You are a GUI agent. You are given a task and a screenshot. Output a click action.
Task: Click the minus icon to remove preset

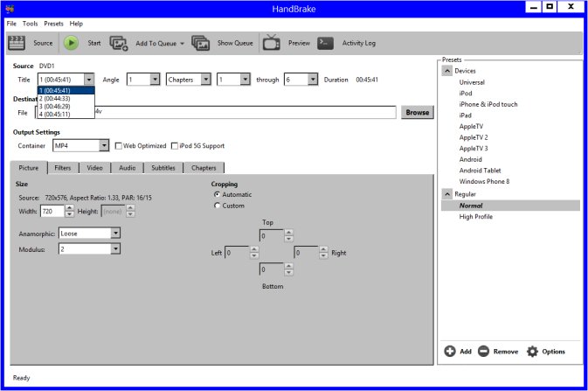click(x=483, y=351)
